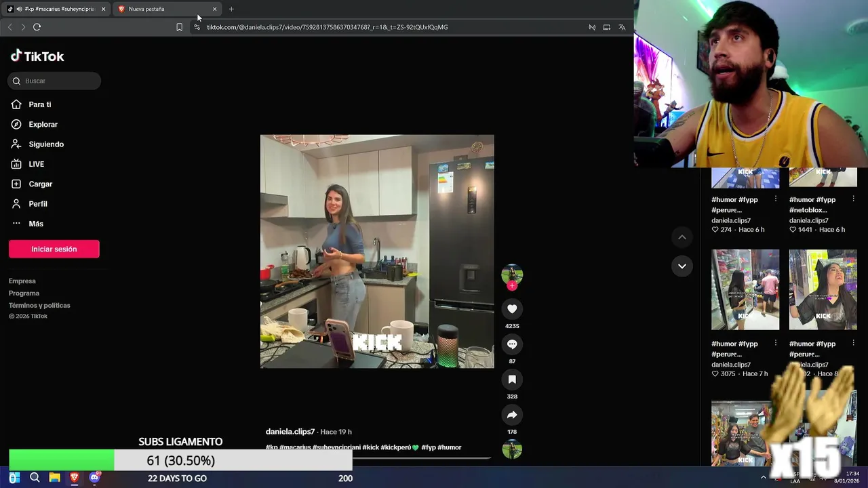Image resolution: width=868 pixels, height=488 pixels.
Task: Follow creator via red plus badge
Action: pos(512,286)
